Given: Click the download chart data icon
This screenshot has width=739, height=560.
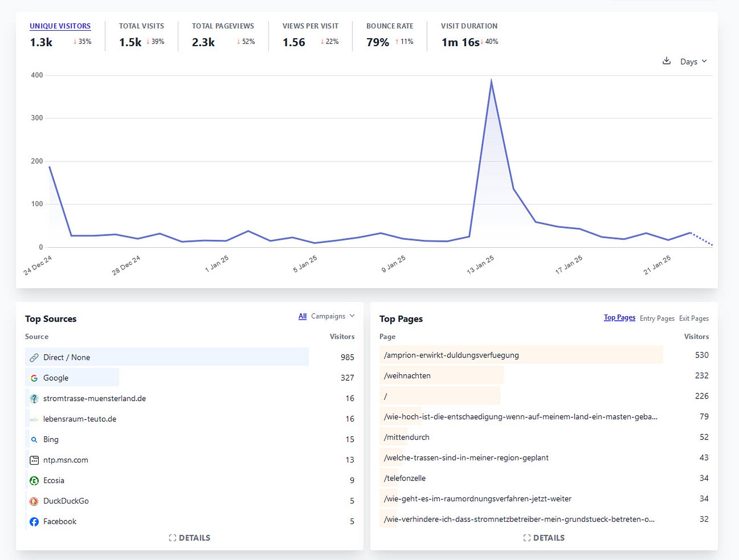Looking at the screenshot, I should [666, 61].
